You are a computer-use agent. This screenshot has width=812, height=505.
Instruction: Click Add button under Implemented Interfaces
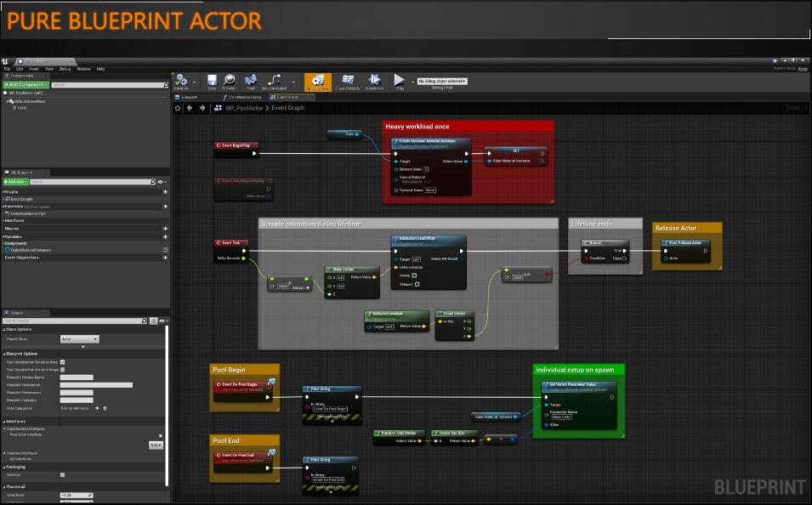[x=156, y=445]
